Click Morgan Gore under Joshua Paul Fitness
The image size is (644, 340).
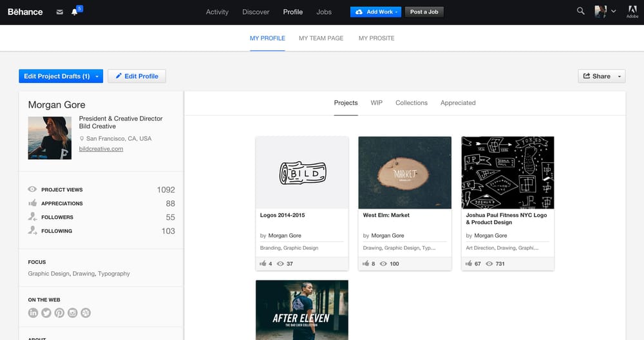pos(491,236)
